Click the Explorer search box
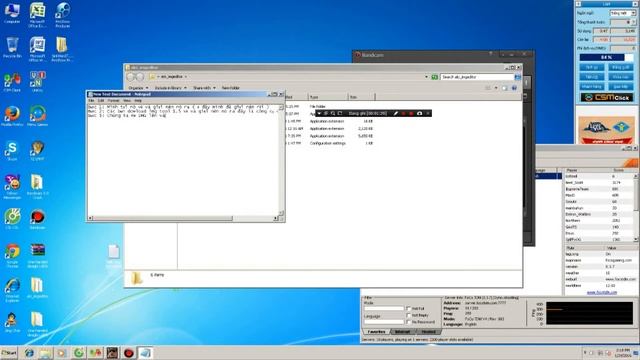Viewport: 640px width, 360px height. tap(477, 77)
